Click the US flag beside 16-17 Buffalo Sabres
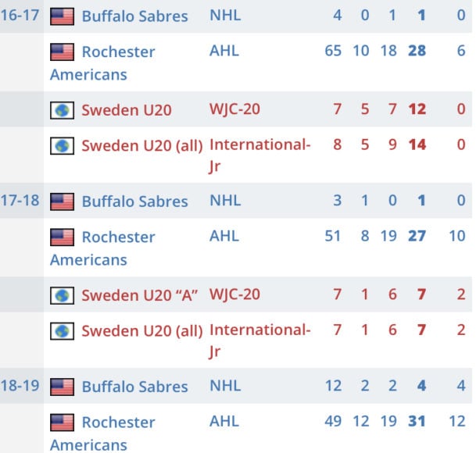Image resolution: width=476 pixels, height=453 pixels. pyautogui.click(x=62, y=16)
